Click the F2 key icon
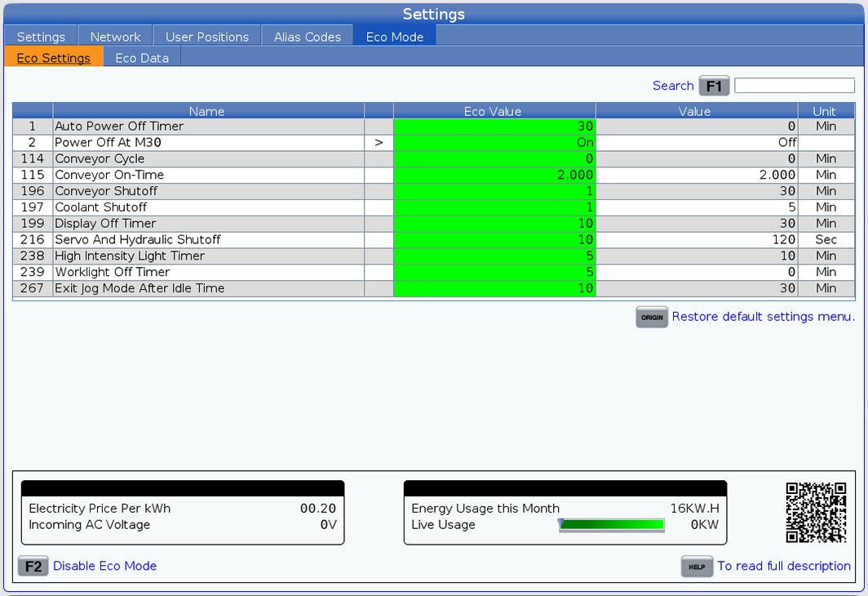The height and width of the screenshot is (596, 868). coord(33,566)
